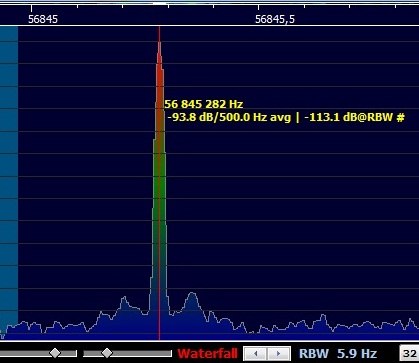The image size is (419, 363).
Task: Select the red Waterfall label
Action: (208, 353)
